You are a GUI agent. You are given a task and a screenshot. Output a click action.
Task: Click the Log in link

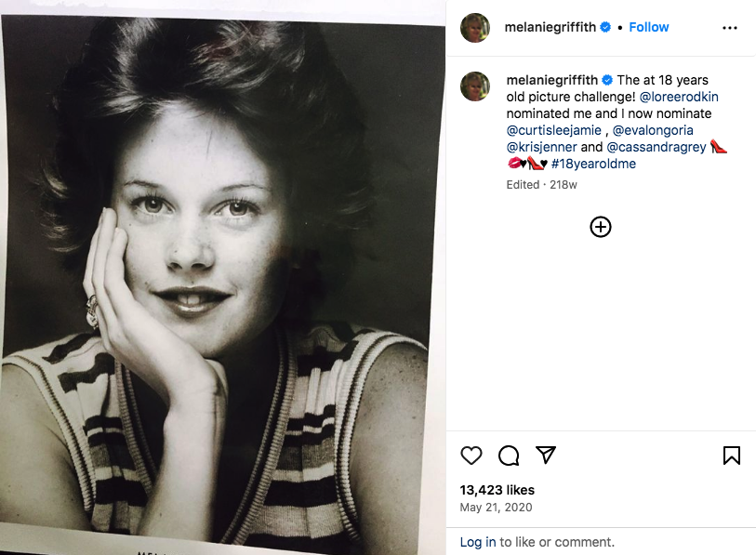478,542
